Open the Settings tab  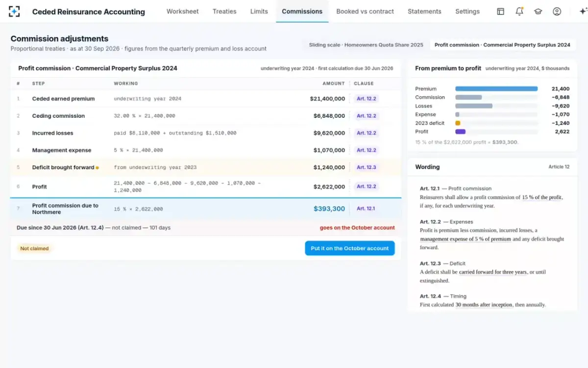(x=467, y=11)
